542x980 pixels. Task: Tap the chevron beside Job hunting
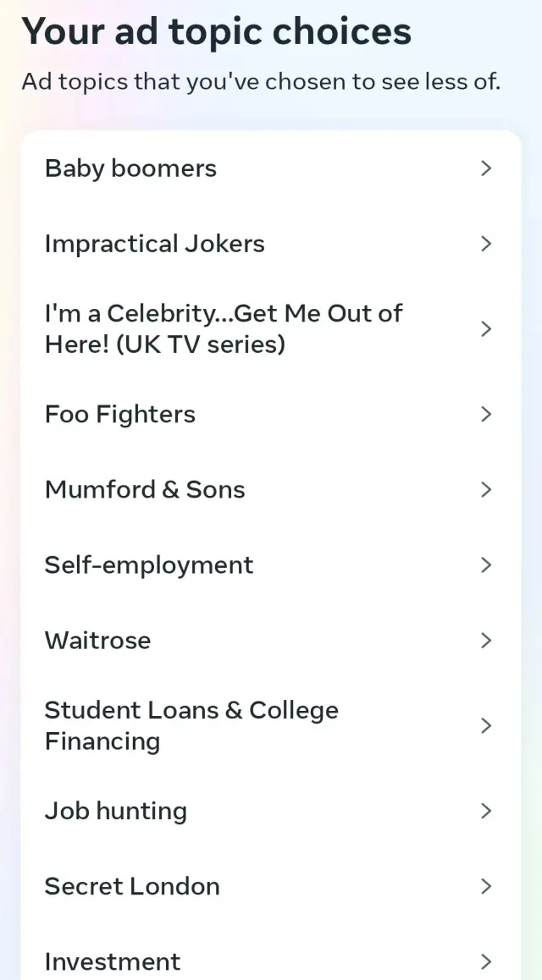tap(486, 811)
